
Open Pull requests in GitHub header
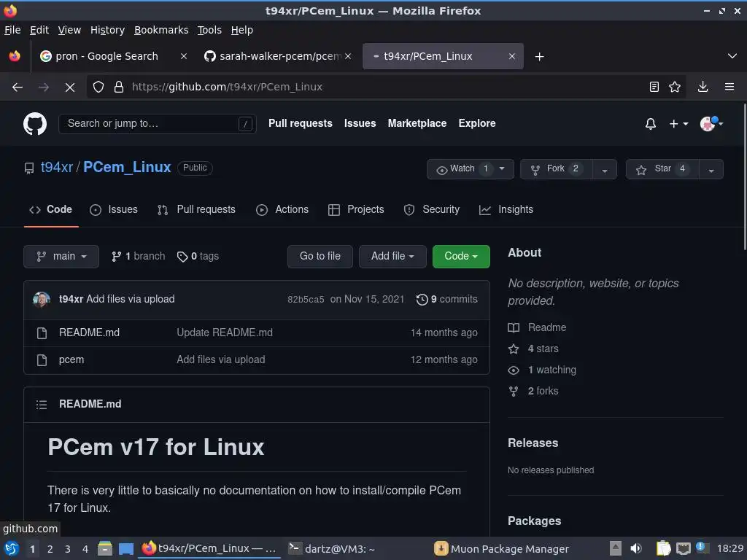(300, 123)
